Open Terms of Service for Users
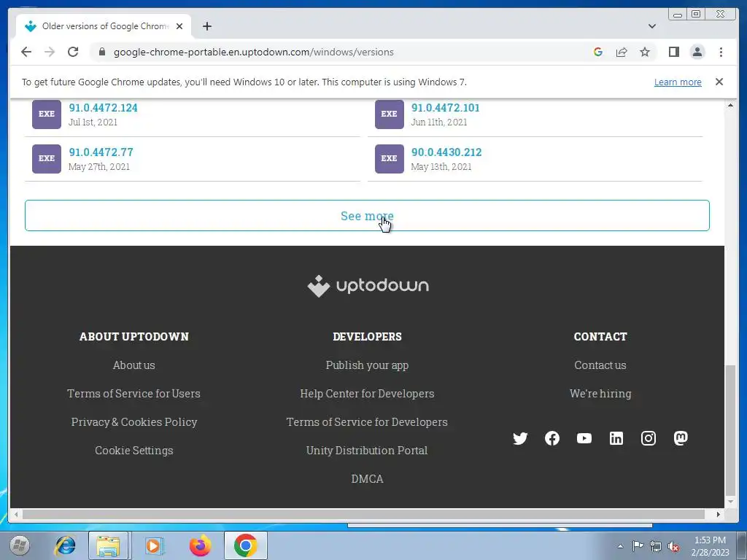The height and width of the screenshot is (560, 747). click(134, 394)
